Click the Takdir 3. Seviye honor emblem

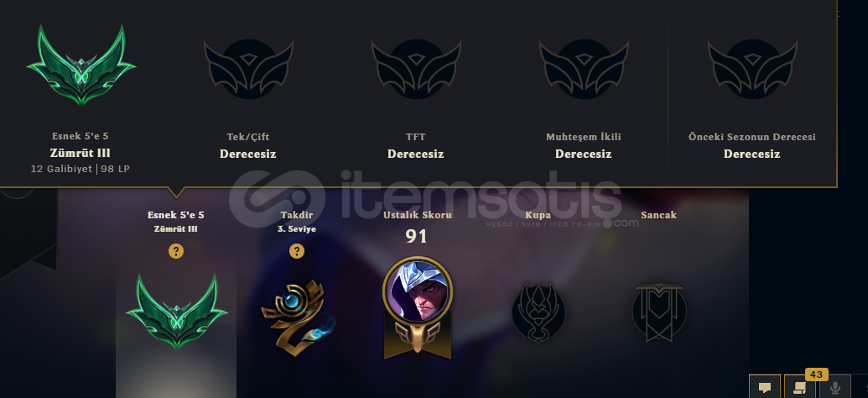click(x=297, y=317)
